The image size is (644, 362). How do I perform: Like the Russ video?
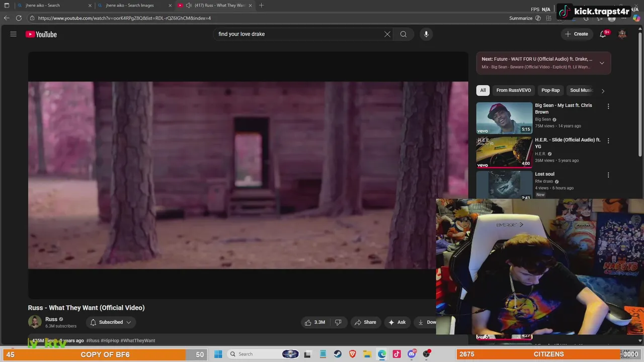click(315, 322)
